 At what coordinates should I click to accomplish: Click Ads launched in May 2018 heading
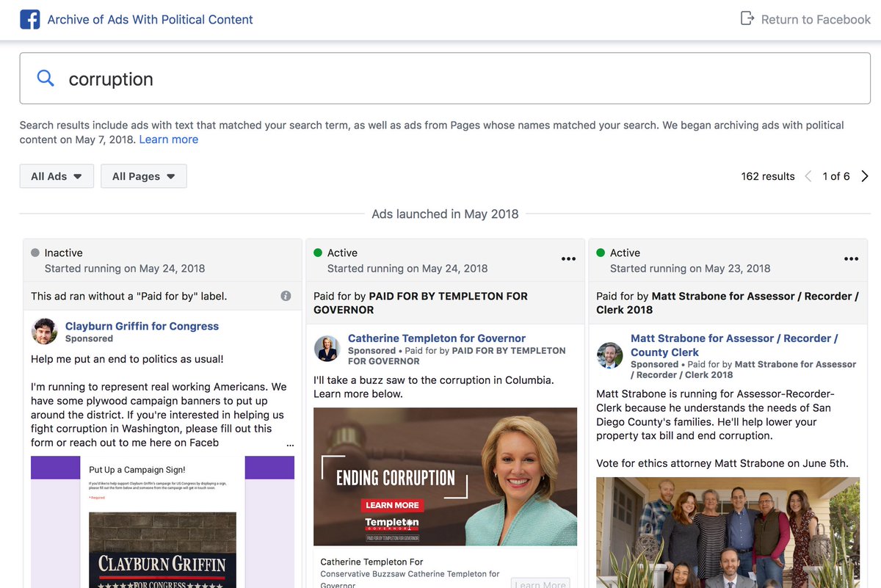coord(445,214)
